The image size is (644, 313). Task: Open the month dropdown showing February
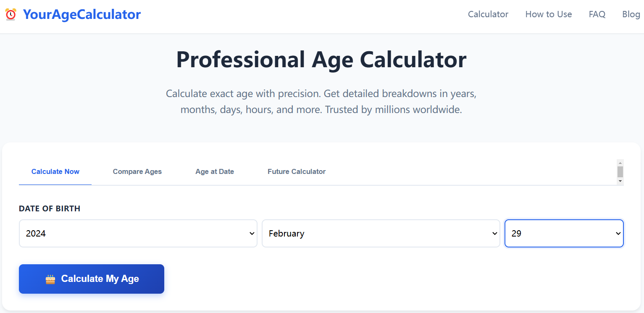point(380,233)
